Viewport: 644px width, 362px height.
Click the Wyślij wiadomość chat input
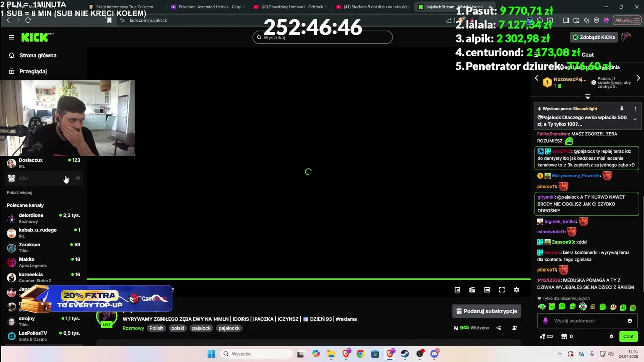click(x=587, y=321)
